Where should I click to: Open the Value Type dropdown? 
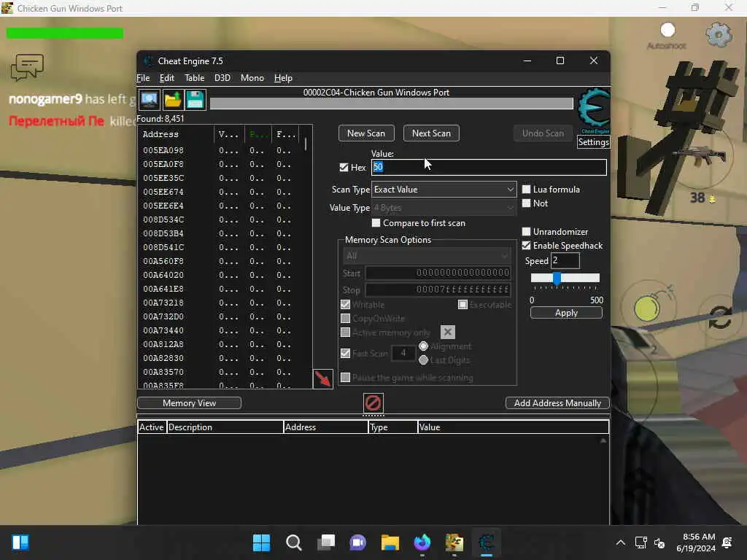click(x=444, y=208)
